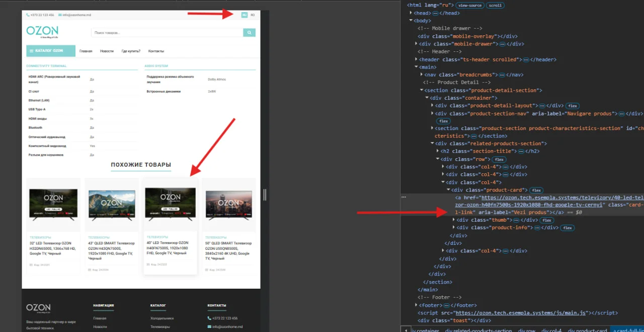Click the OZON logo in the footer
Screen dimensions: 644x332
click(x=38, y=308)
